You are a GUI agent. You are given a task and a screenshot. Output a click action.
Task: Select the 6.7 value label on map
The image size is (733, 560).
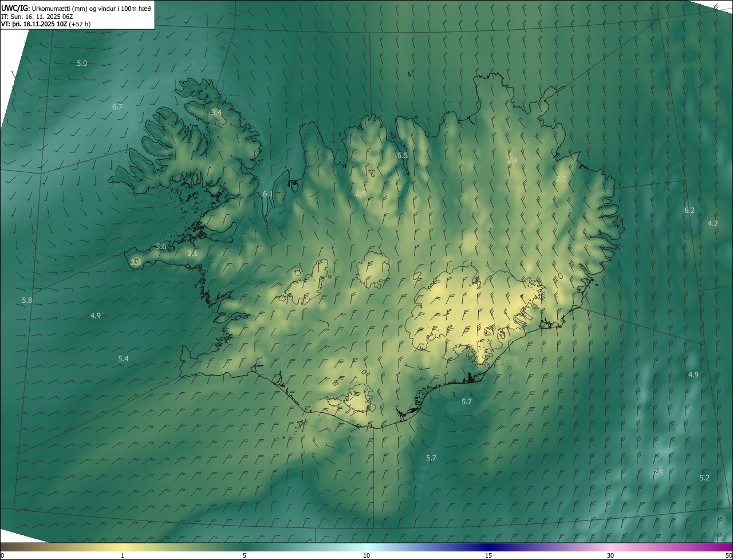coord(117,107)
